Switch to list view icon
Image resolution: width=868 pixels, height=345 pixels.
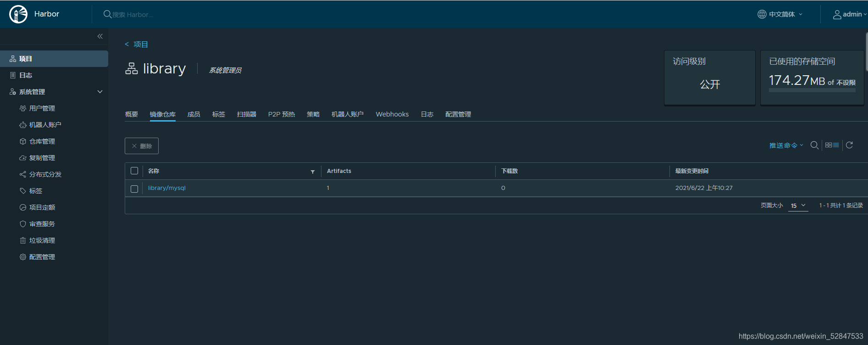pyautogui.click(x=836, y=145)
